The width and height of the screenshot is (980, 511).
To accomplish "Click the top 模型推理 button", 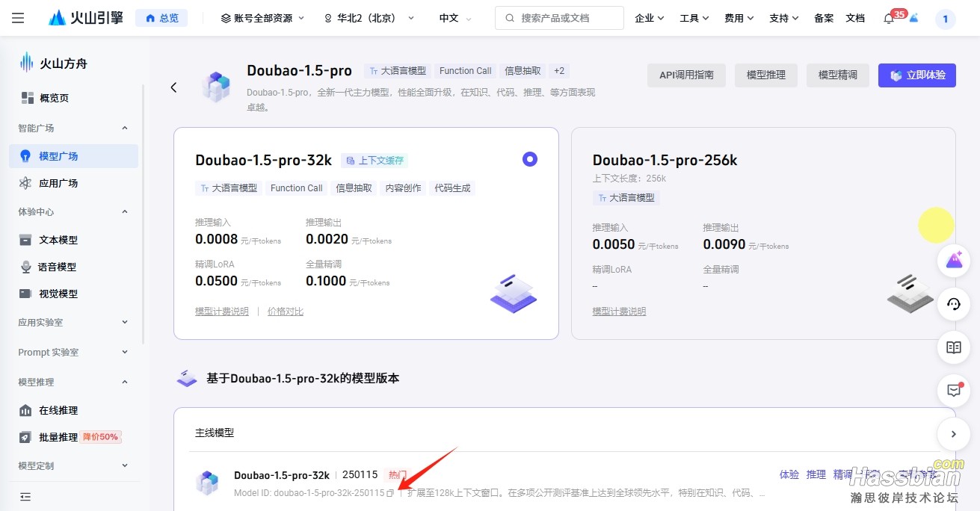I will (765, 75).
